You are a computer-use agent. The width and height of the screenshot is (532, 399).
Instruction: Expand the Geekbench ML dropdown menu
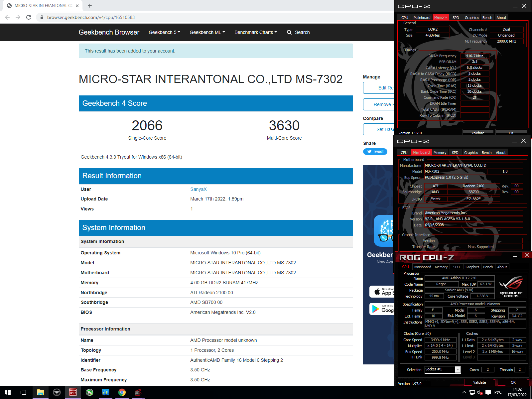(x=207, y=32)
